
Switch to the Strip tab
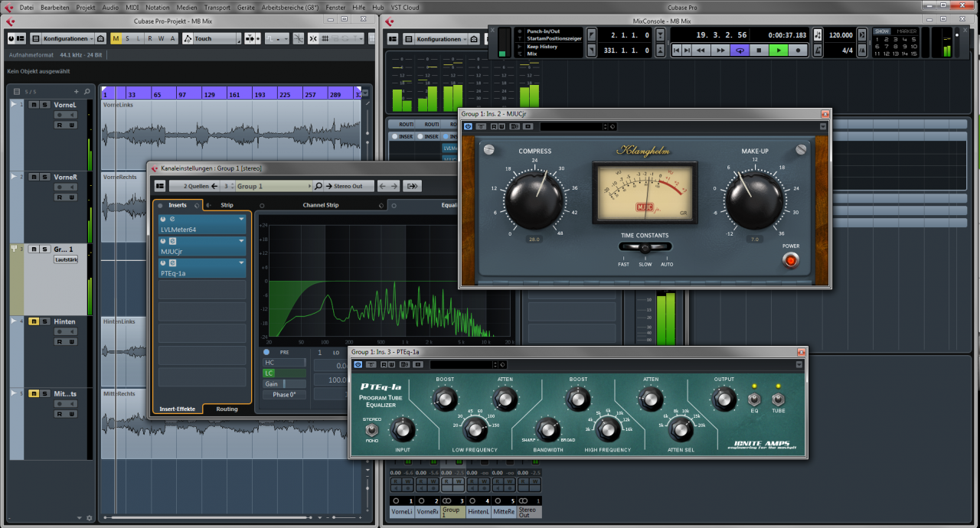227,205
